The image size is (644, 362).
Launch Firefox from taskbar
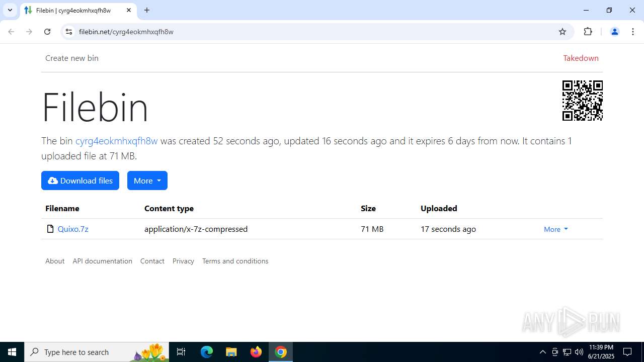click(x=256, y=352)
